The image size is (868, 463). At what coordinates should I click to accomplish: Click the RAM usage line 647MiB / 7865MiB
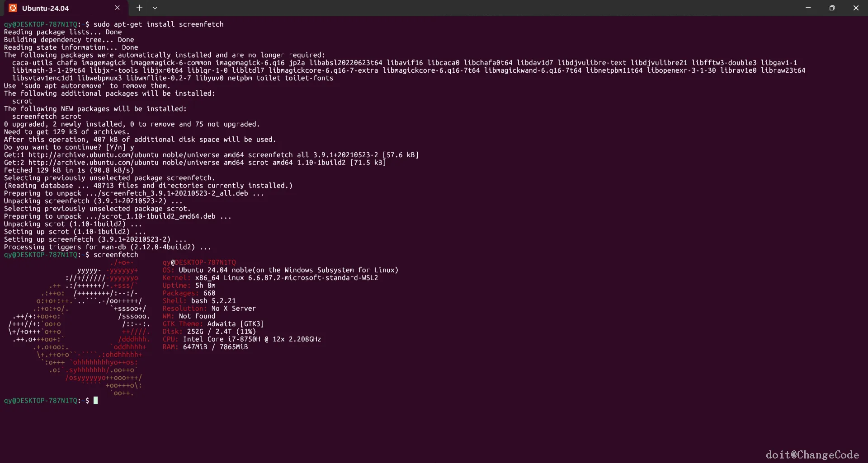click(x=206, y=347)
